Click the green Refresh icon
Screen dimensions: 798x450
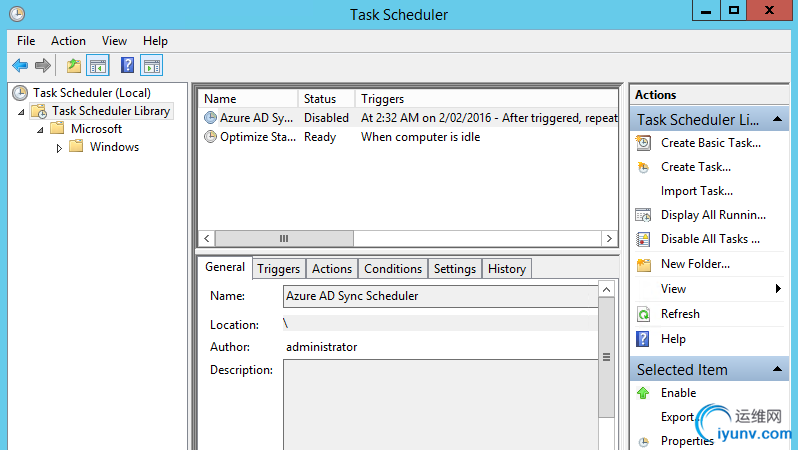pos(643,314)
